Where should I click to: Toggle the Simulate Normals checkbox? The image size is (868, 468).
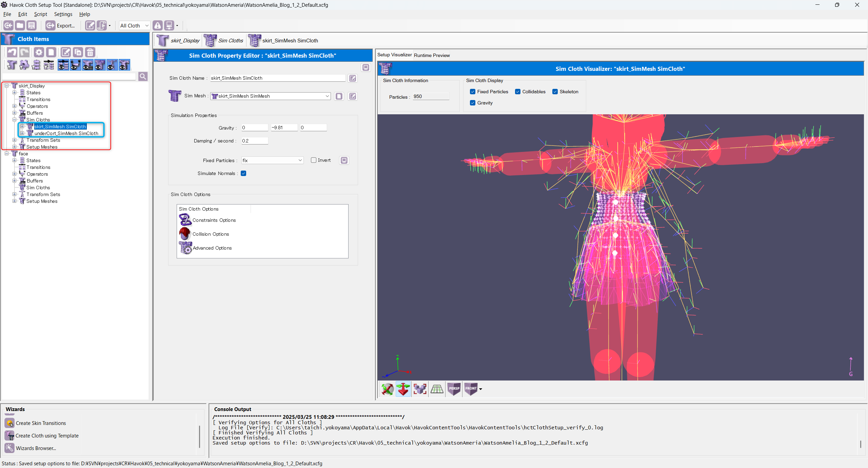(243, 173)
